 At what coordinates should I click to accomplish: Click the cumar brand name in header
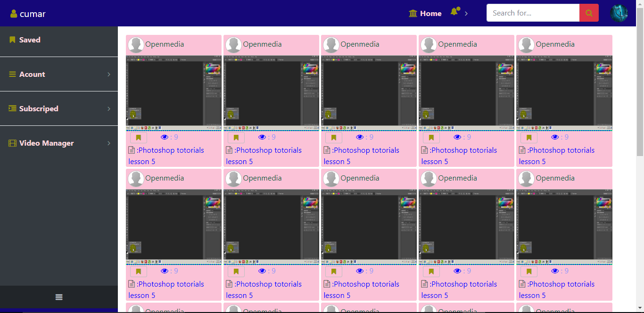point(33,14)
